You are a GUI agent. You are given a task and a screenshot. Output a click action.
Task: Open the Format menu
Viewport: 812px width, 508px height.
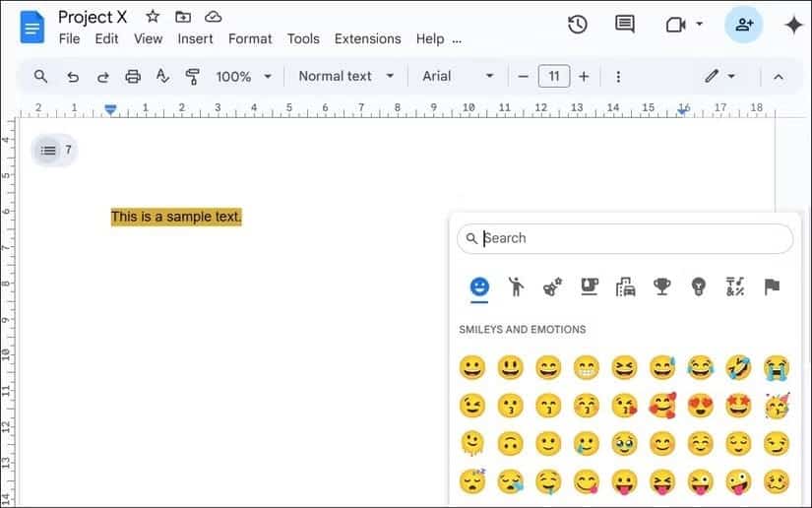tap(250, 38)
